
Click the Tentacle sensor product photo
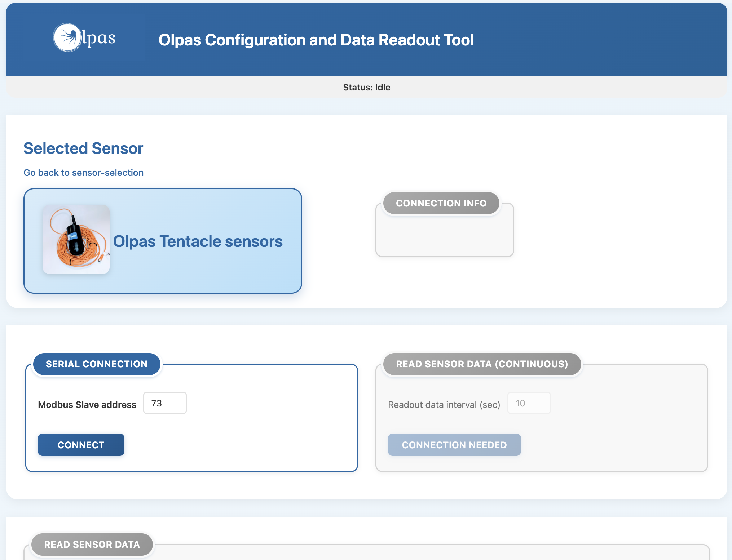click(x=76, y=239)
